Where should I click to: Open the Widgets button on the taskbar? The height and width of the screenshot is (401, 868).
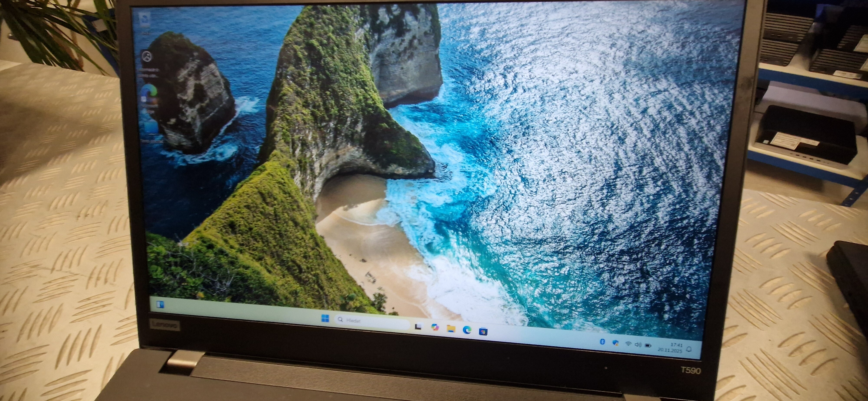pos(160,305)
